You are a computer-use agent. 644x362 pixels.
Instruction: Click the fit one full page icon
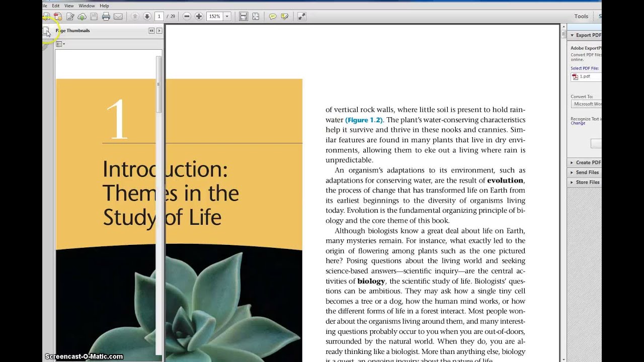click(256, 17)
